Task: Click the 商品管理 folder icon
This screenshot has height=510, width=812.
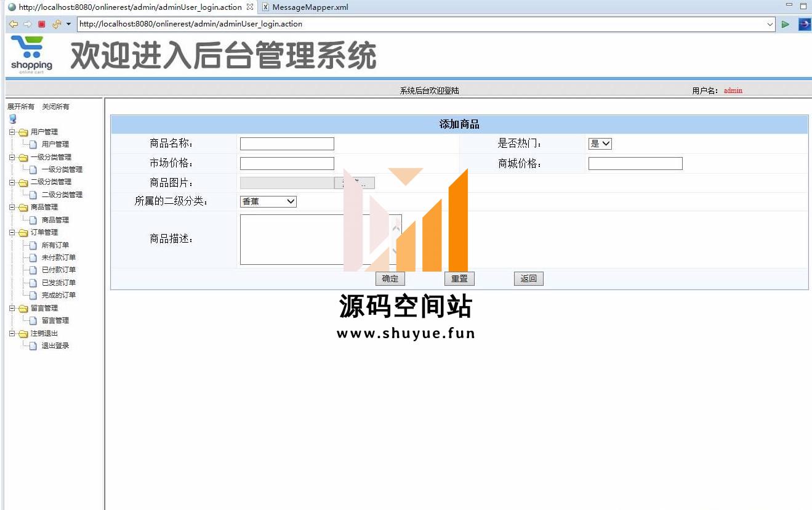Action: click(23, 207)
